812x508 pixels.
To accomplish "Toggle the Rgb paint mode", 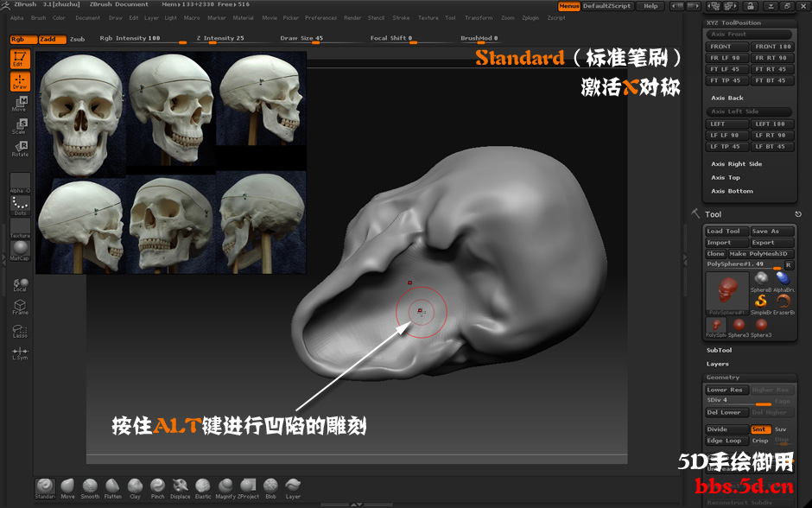I will [x=23, y=40].
